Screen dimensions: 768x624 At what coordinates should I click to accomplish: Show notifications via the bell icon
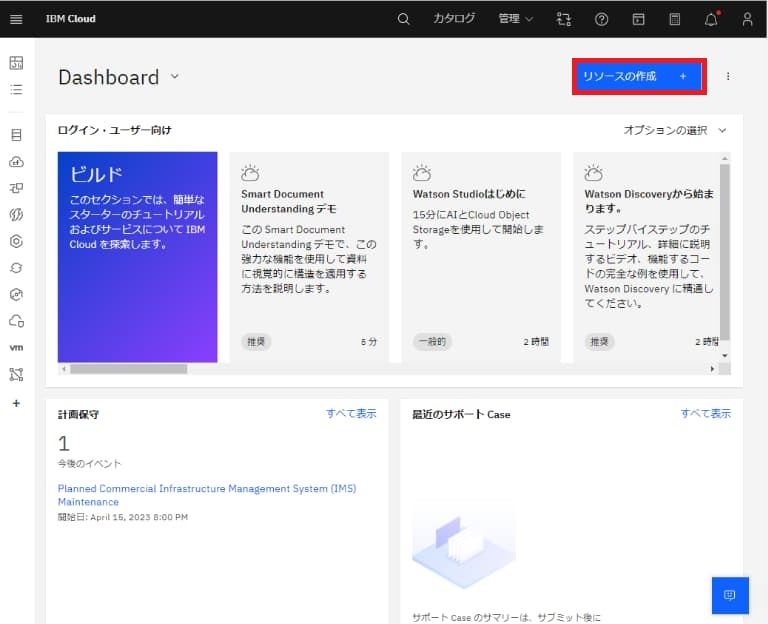[x=711, y=19]
